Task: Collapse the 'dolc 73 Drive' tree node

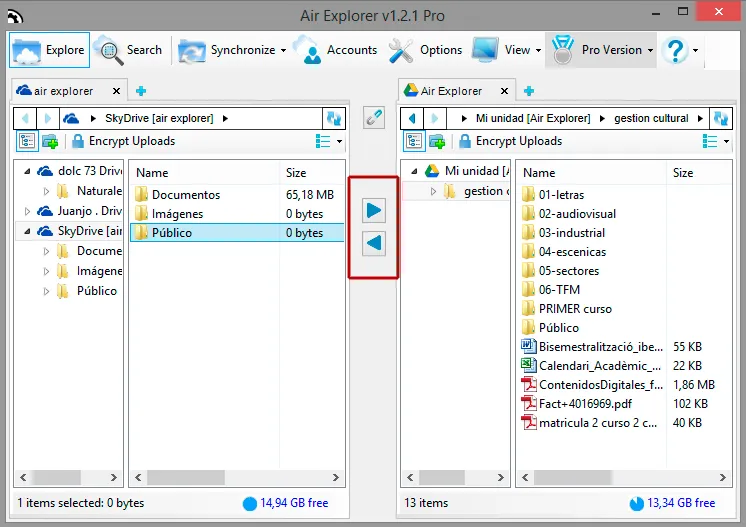Action: point(28,171)
